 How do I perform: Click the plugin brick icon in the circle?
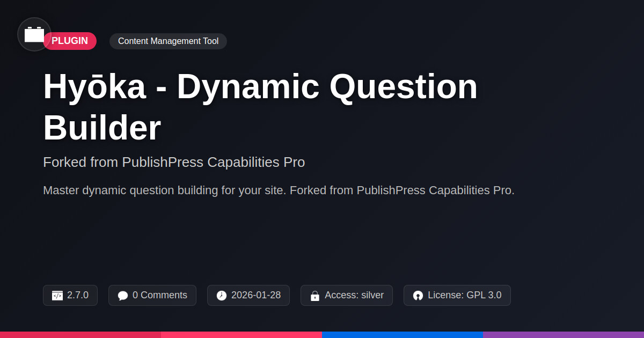tap(34, 34)
